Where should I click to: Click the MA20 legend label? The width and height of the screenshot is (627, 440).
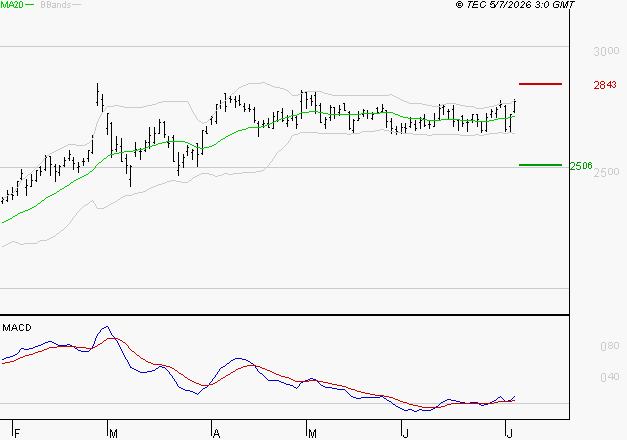point(11,5)
